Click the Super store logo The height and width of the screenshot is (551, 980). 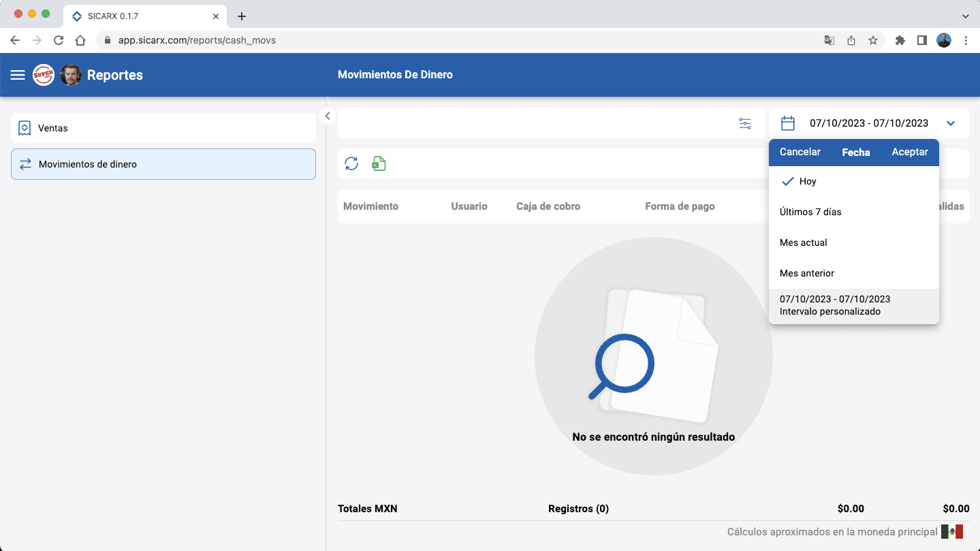click(x=44, y=75)
